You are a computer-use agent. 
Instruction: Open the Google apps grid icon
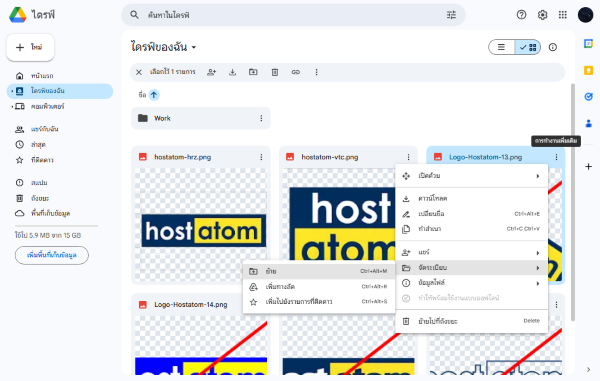coord(562,15)
